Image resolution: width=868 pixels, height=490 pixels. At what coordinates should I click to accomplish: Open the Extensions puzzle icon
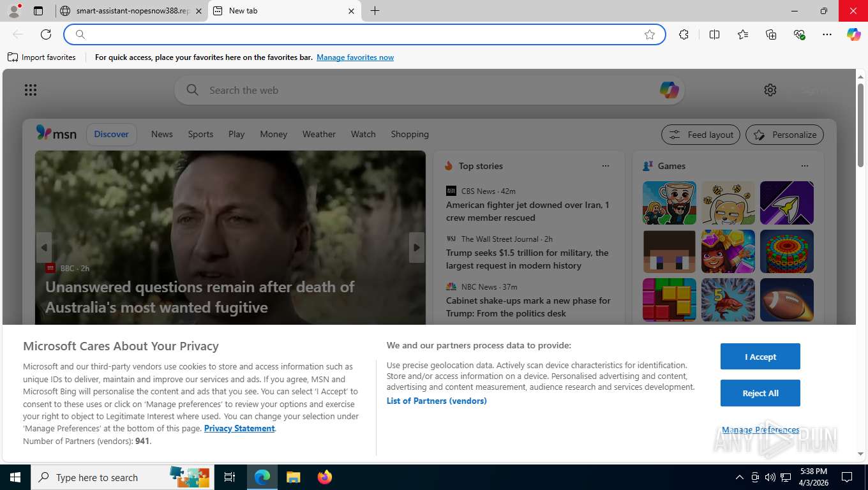684,34
